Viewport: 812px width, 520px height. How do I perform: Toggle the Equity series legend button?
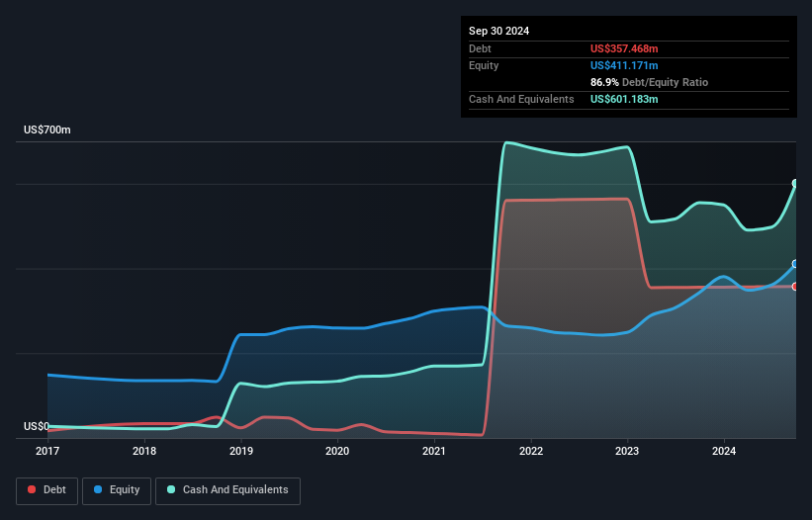(x=117, y=490)
